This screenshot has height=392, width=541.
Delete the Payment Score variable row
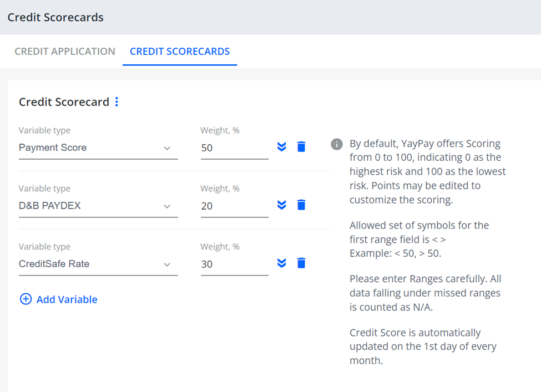pyautogui.click(x=301, y=146)
